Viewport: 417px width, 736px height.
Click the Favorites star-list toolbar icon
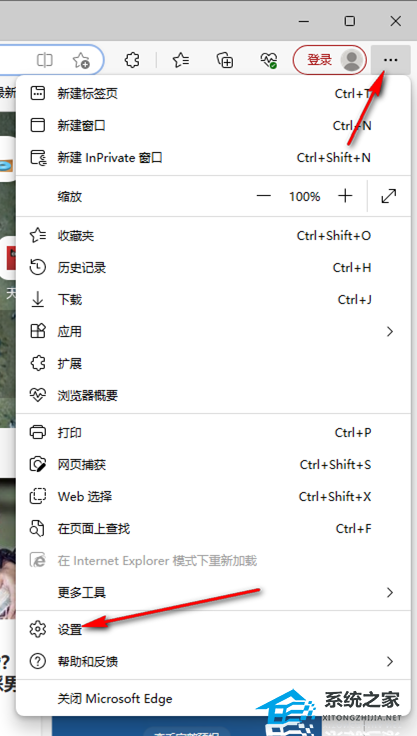click(x=181, y=60)
